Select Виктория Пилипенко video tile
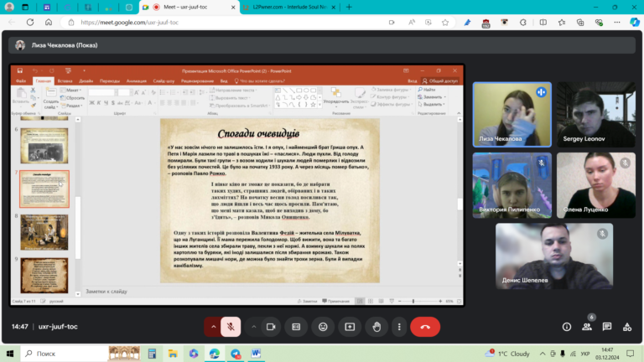644x362 pixels. pyautogui.click(x=512, y=185)
